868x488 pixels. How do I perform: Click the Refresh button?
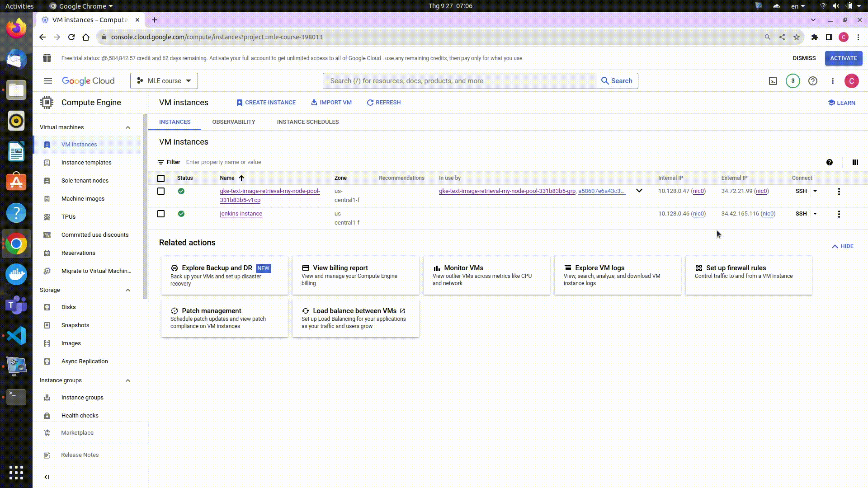(x=383, y=103)
